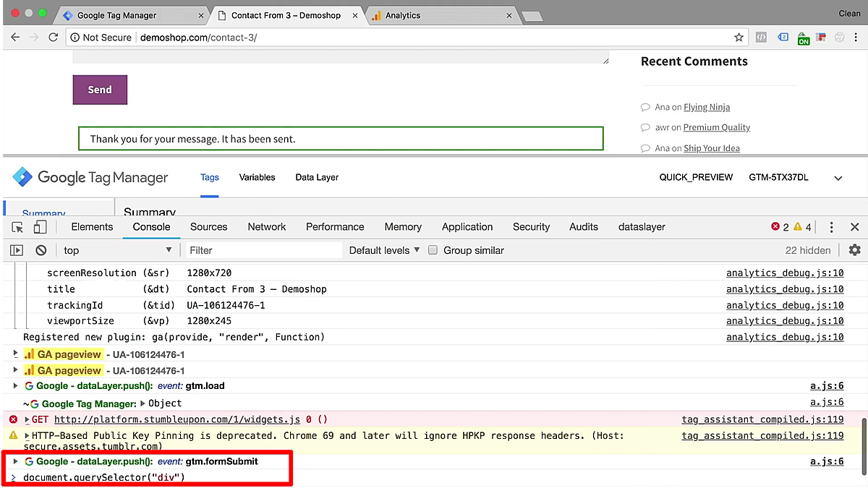
Task: Bookmark this page with the star icon
Action: pos(739,37)
